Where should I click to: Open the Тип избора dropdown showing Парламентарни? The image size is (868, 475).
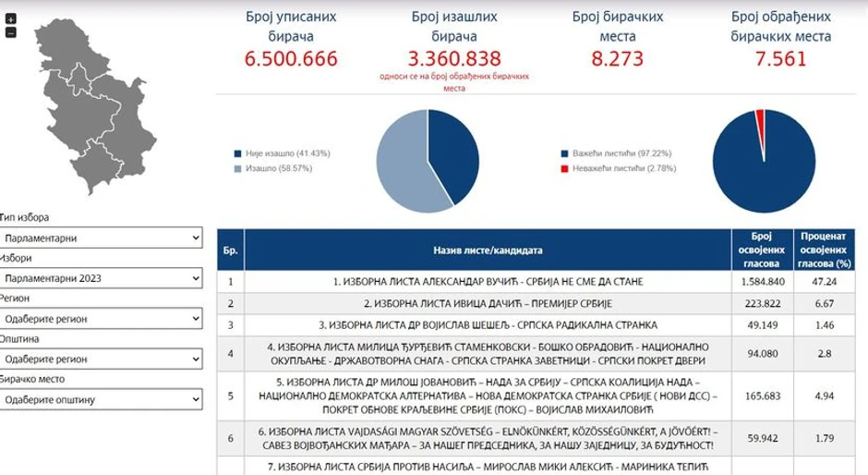[102, 237]
